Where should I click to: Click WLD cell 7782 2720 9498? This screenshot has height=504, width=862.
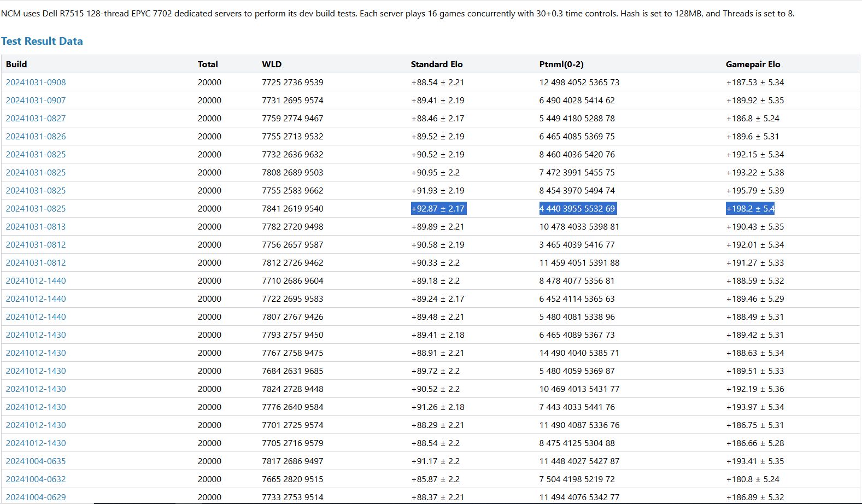(292, 226)
